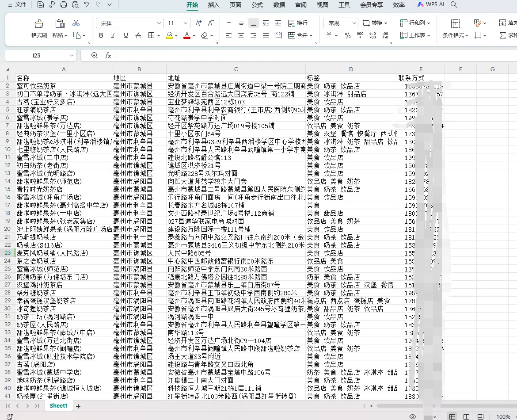517x420 pixels.
Task: Toggle italic formatting
Action: point(114,35)
